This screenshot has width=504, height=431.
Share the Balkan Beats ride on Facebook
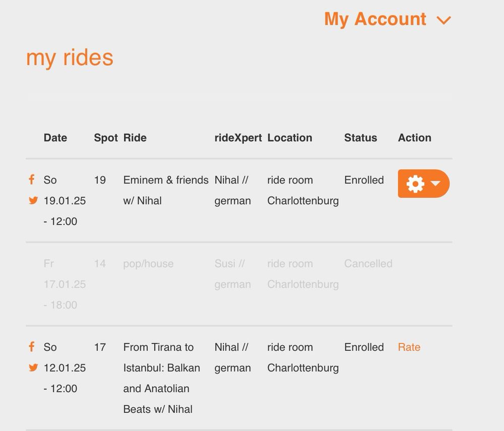[31, 346]
